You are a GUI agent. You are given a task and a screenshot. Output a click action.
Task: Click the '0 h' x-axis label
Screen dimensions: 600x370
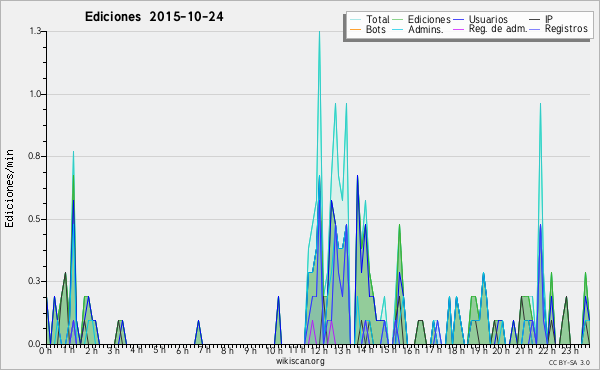(x=46, y=350)
